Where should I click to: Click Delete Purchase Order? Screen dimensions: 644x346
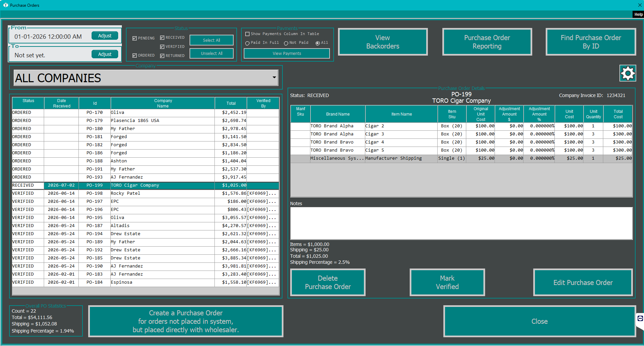(x=328, y=282)
